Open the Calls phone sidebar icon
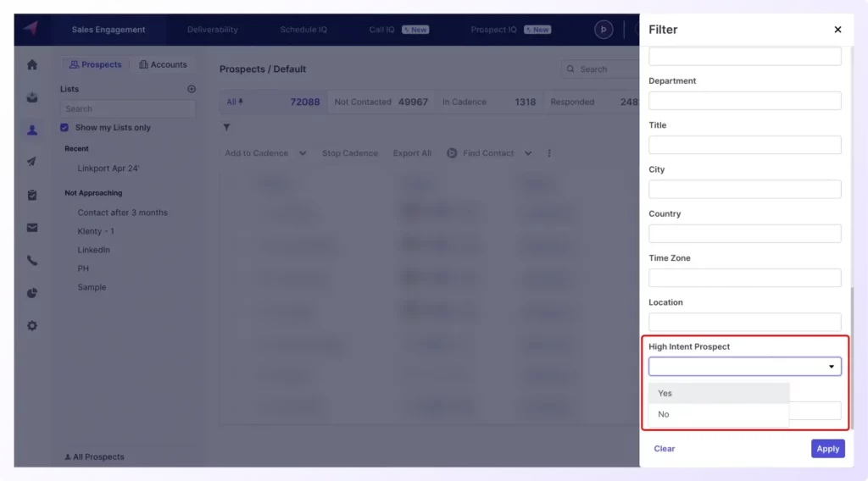 (32, 261)
